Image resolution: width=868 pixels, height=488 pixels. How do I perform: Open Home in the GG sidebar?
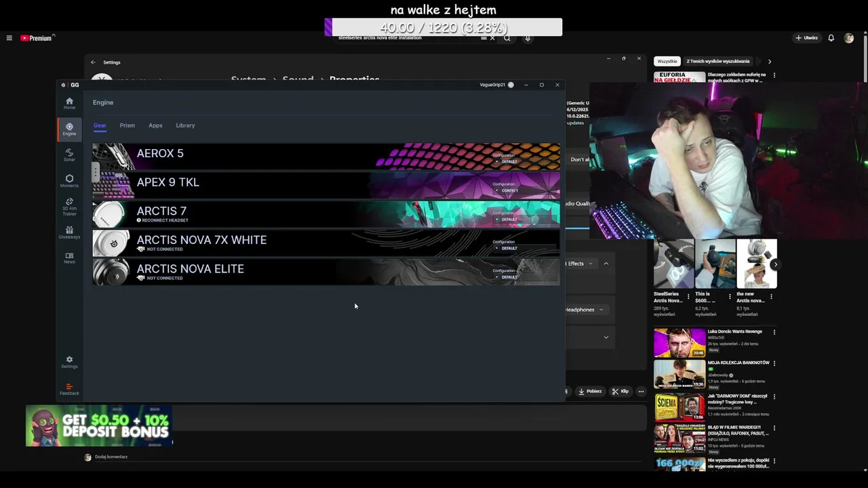[x=69, y=103]
